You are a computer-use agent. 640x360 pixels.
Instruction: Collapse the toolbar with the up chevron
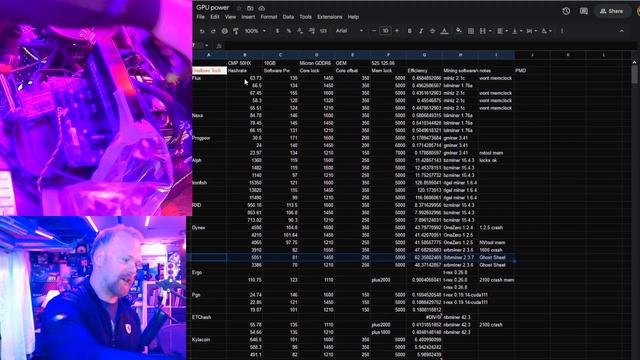tap(622, 31)
